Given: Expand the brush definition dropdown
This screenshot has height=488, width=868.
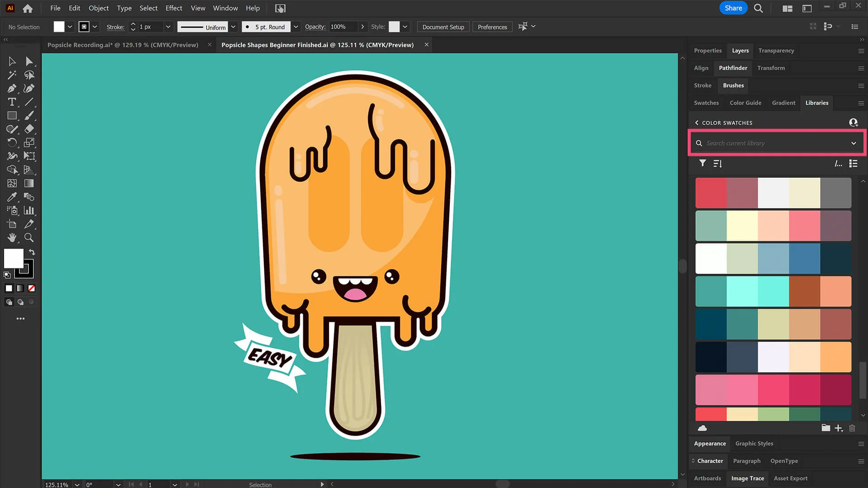Looking at the screenshot, I should tap(296, 27).
